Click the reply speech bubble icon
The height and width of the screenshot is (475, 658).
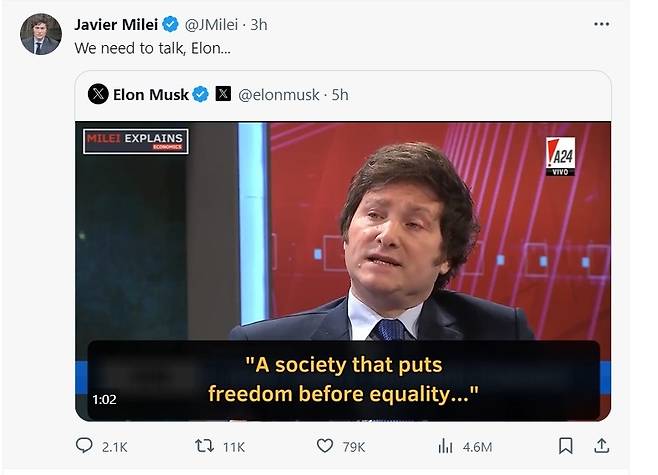85,446
